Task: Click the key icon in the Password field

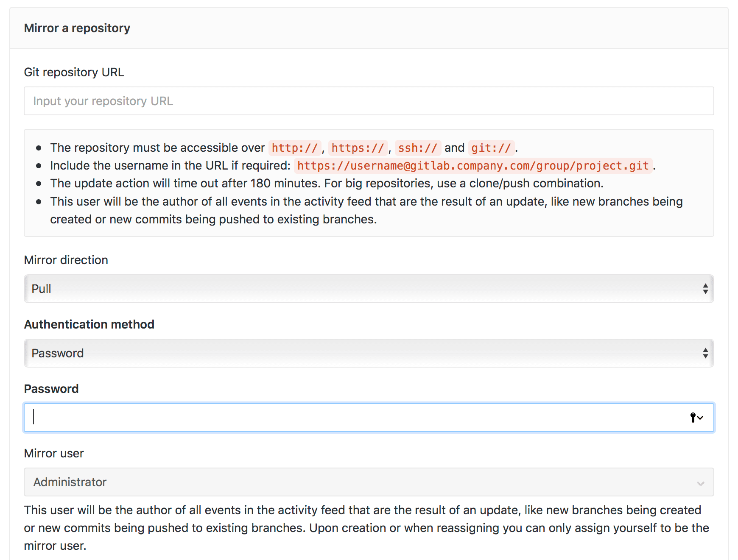Action: [693, 417]
